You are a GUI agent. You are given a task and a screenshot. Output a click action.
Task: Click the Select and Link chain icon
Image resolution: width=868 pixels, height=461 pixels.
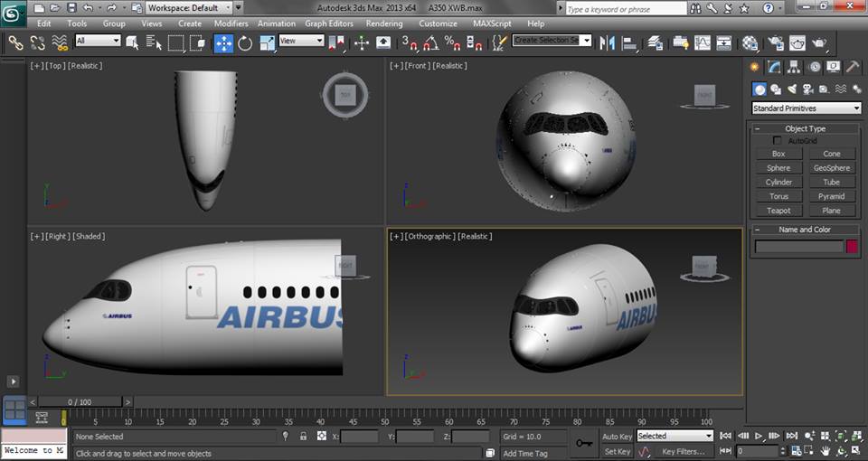tap(15, 42)
